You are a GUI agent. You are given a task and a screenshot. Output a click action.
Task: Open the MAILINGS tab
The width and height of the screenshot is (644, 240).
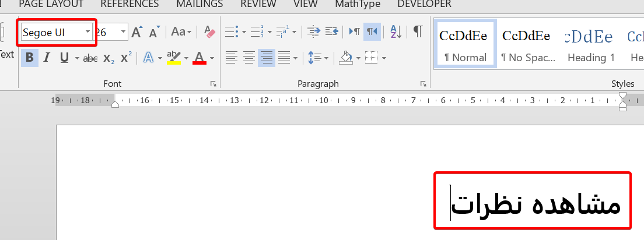click(x=199, y=4)
